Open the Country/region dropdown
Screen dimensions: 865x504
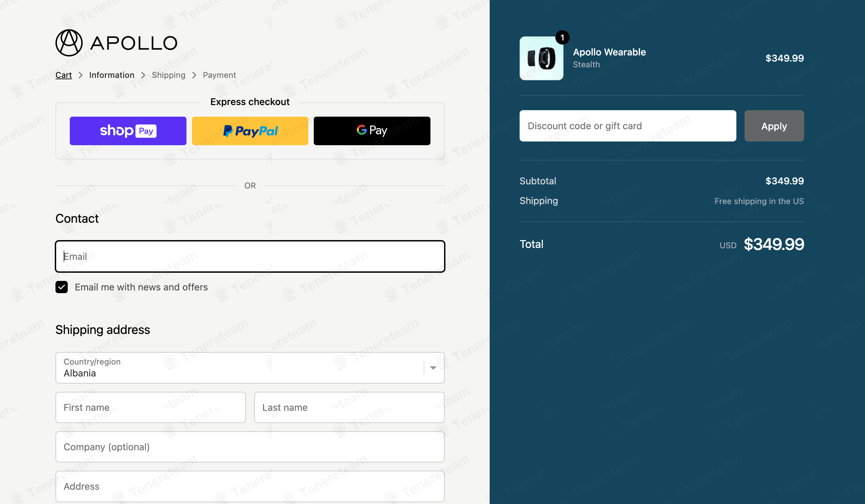point(250,368)
